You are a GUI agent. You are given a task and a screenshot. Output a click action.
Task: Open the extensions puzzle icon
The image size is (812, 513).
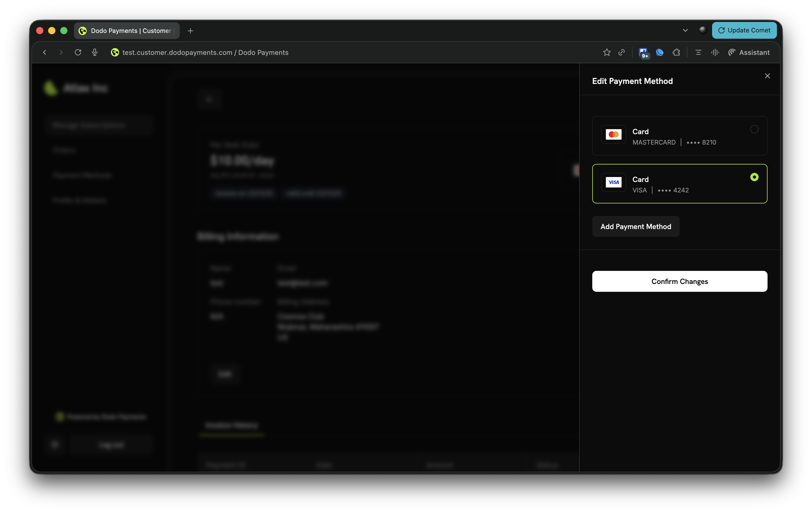tap(676, 52)
